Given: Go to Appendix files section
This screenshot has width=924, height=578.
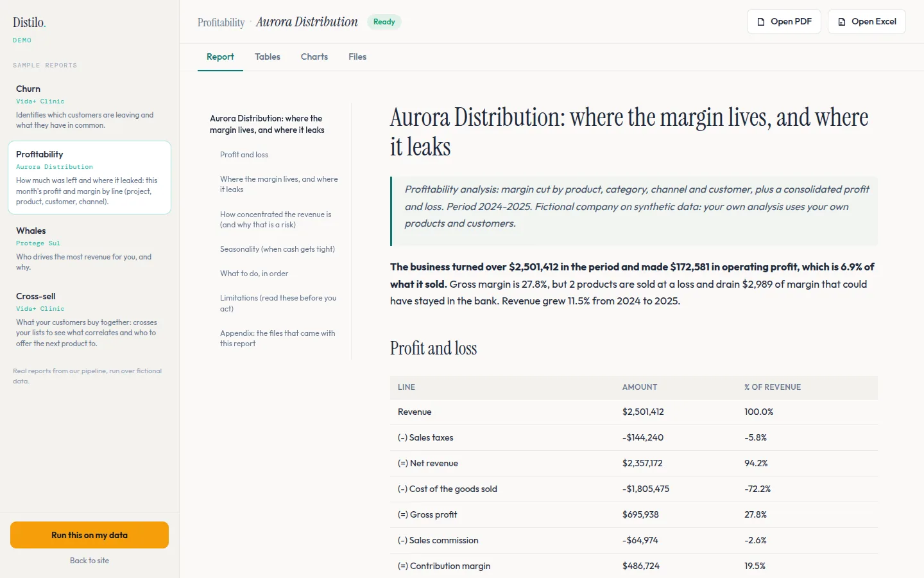Looking at the screenshot, I should (278, 338).
